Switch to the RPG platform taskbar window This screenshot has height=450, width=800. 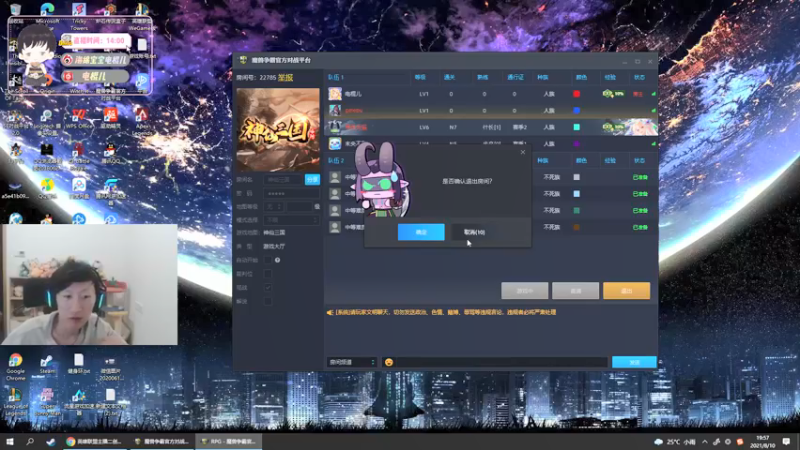[230, 441]
